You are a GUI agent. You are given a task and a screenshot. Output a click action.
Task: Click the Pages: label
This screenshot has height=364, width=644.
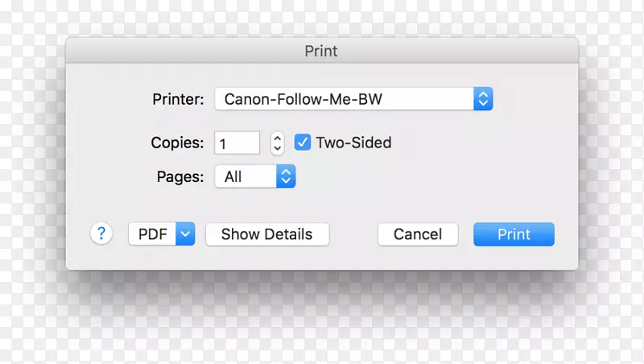click(180, 176)
